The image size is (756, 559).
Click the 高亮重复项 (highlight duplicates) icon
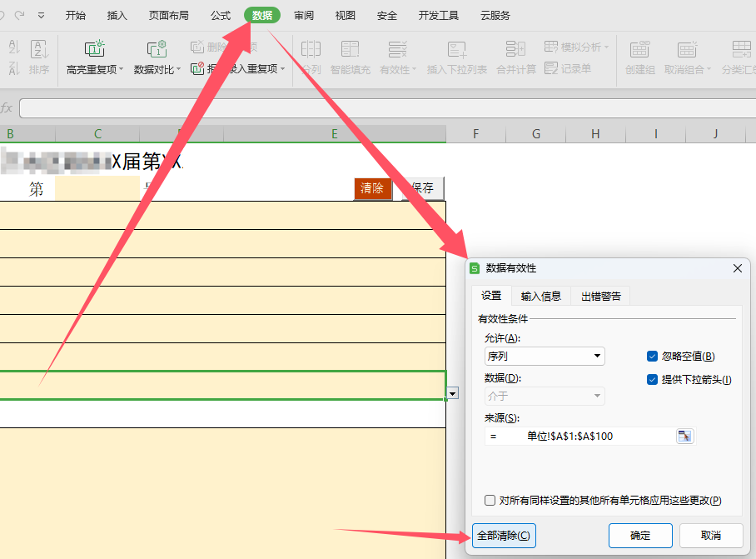pyautogui.click(x=95, y=50)
